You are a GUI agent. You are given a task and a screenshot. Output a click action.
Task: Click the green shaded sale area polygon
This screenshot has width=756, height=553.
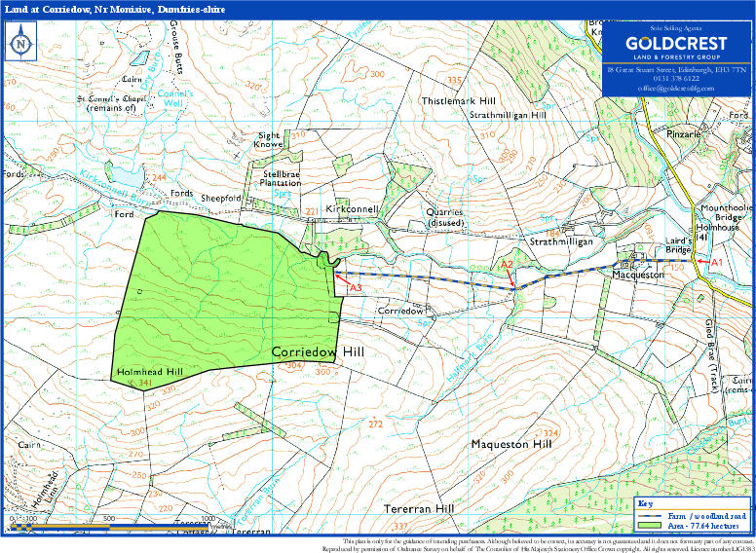pyautogui.click(x=226, y=299)
